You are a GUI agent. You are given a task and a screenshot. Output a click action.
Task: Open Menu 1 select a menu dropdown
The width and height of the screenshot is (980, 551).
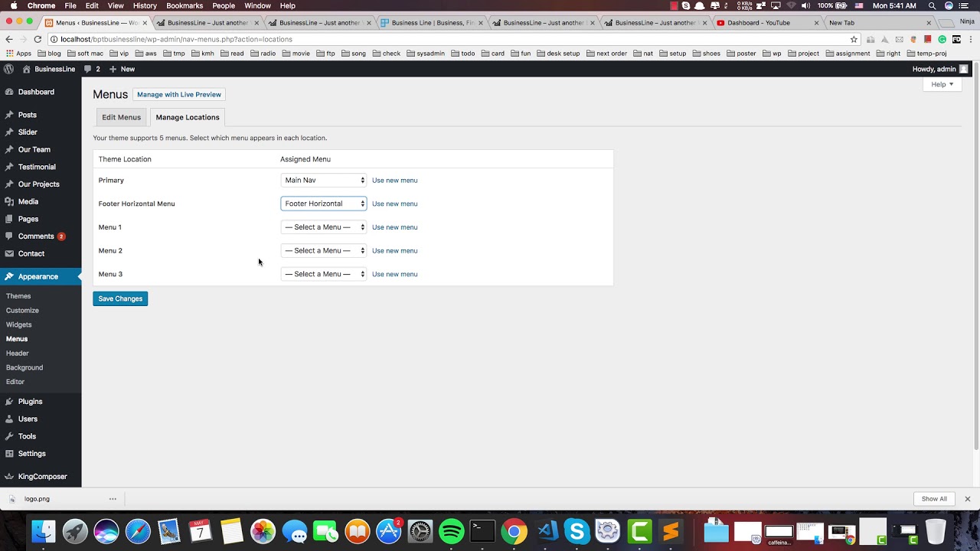pos(324,227)
